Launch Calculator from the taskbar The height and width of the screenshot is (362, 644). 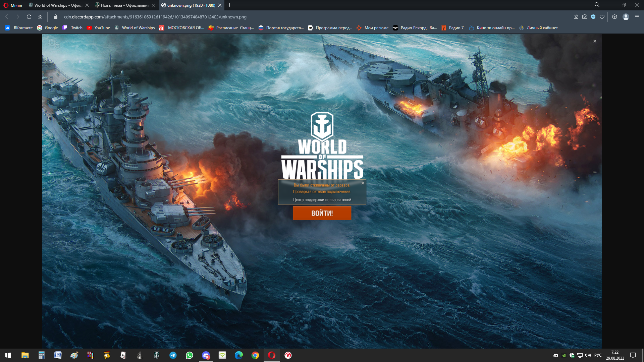point(41,355)
